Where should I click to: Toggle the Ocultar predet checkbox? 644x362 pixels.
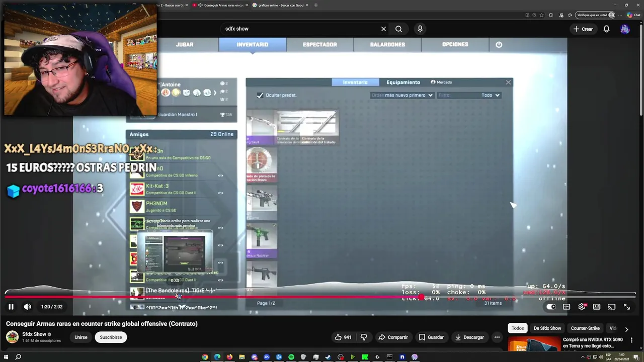[260, 95]
